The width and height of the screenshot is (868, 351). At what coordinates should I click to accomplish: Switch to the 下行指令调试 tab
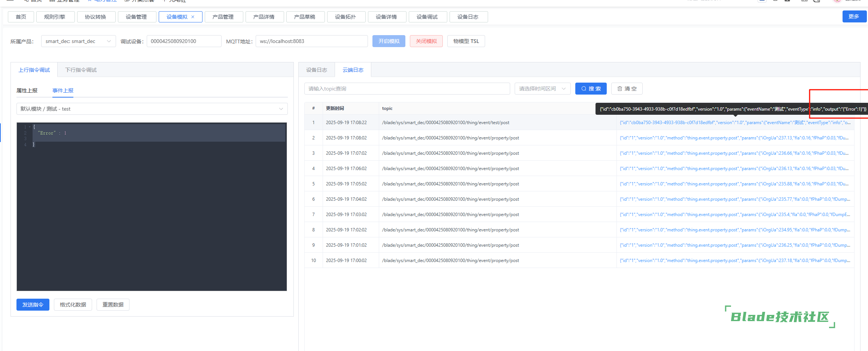[81, 70]
